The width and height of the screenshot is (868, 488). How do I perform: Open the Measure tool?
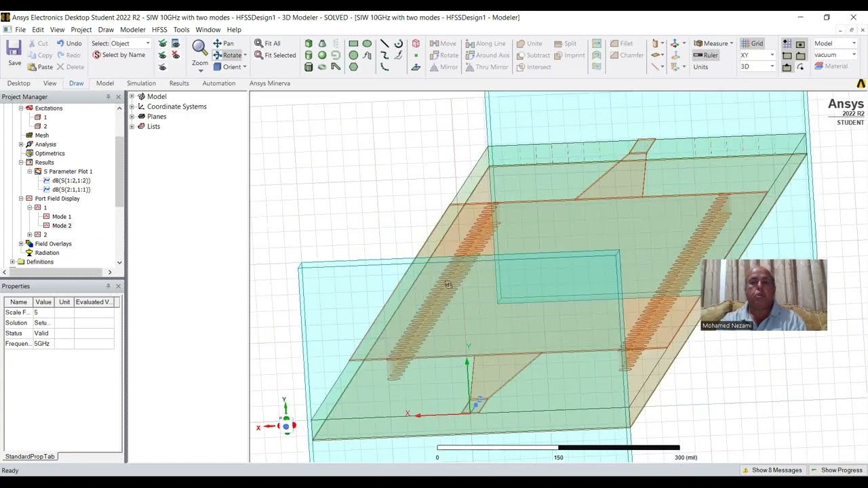coord(713,43)
